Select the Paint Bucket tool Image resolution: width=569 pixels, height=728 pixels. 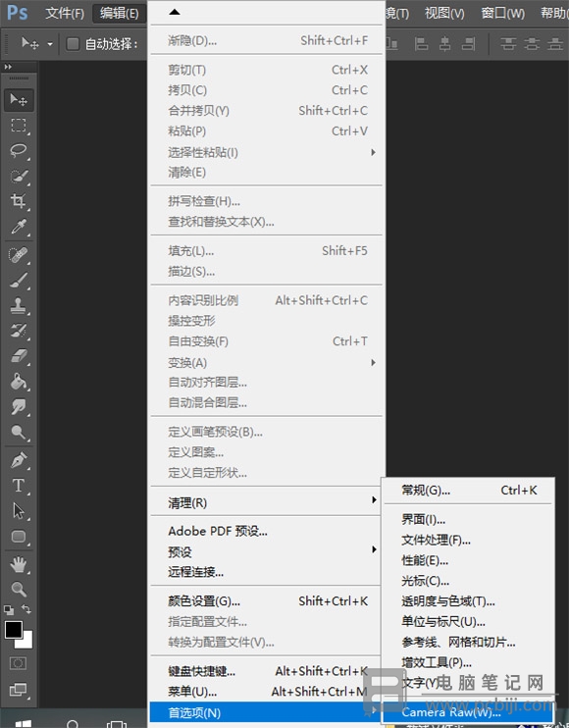point(19,382)
